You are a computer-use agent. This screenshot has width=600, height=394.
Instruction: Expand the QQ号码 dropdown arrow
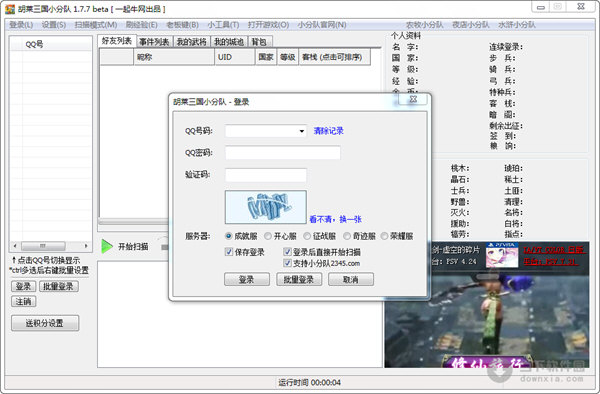tap(302, 131)
